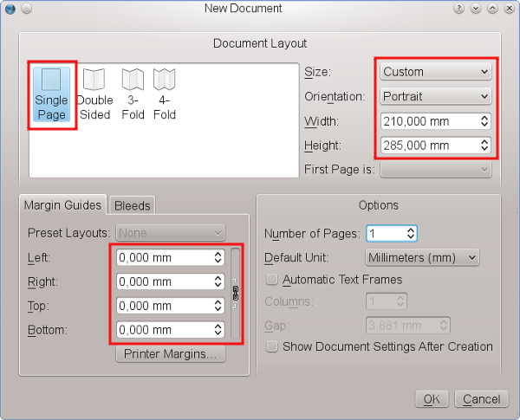Click the Cancel button

[x=481, y=399]
